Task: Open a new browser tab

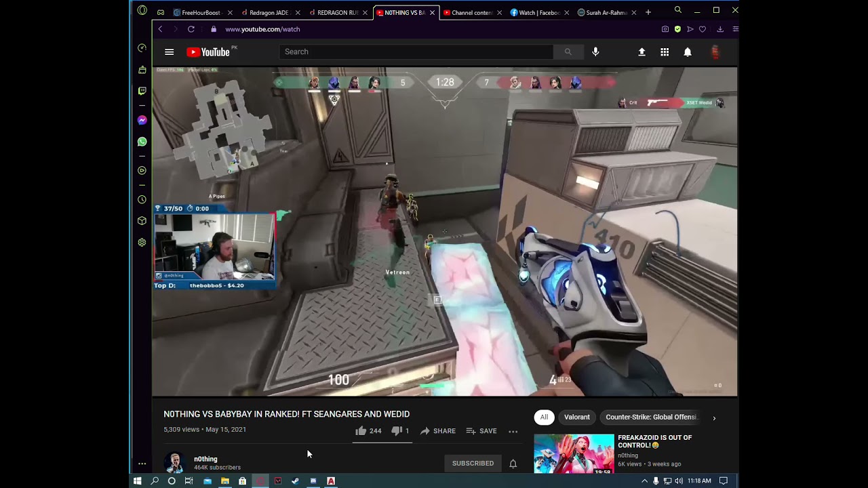Action: pyautogui.click(x=648, y=12)
